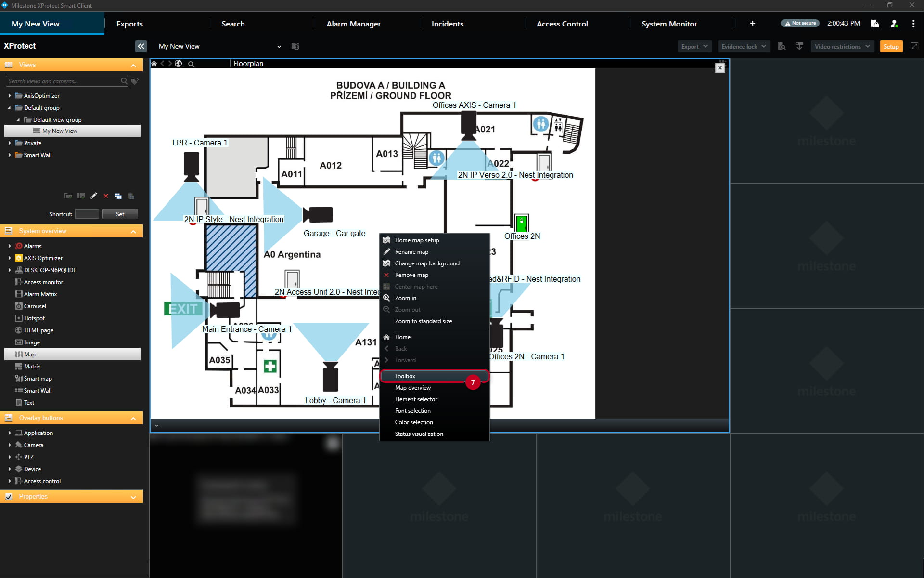924x578 pixels.
Task: Expand the Alarms node in System overview
Action: coord(9,246)
